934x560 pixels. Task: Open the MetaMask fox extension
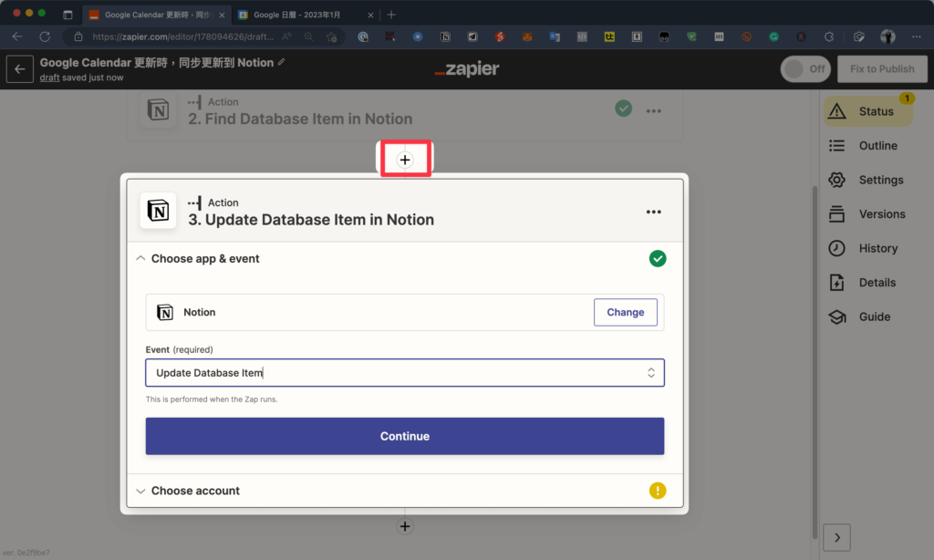coord(527,36)
